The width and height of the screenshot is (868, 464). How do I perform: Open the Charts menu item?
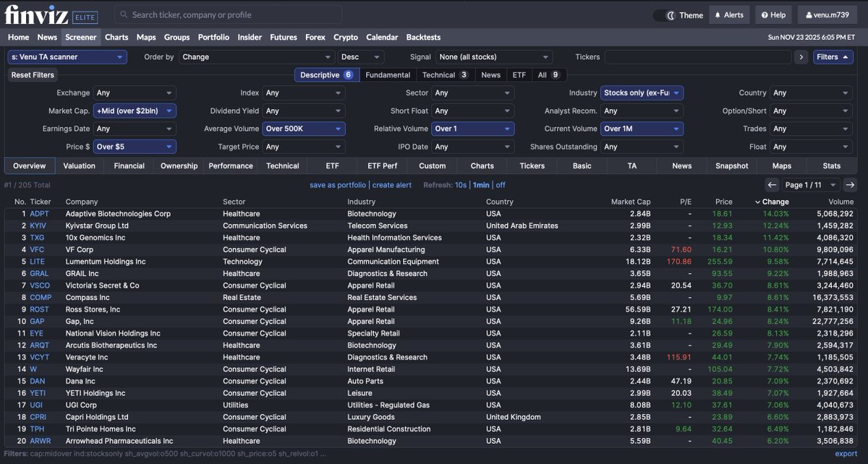click(116, 37)
